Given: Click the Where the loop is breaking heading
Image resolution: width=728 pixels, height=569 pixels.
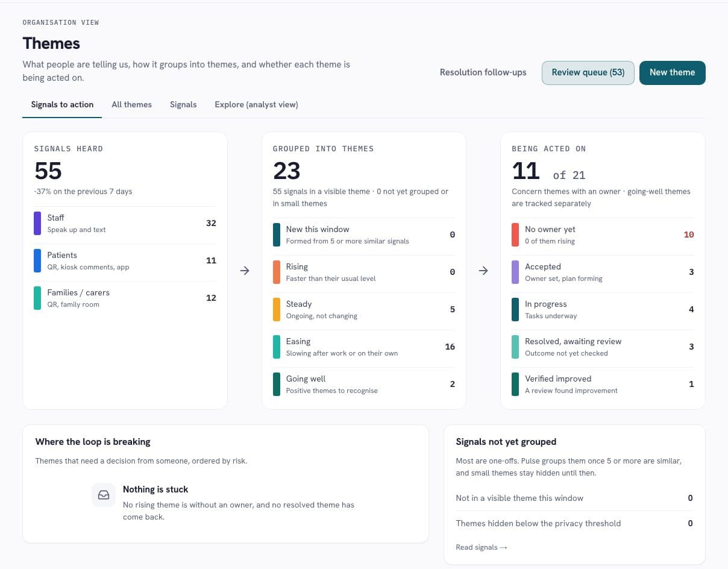Looking at the screenshot, I should [x=93, y=442].
